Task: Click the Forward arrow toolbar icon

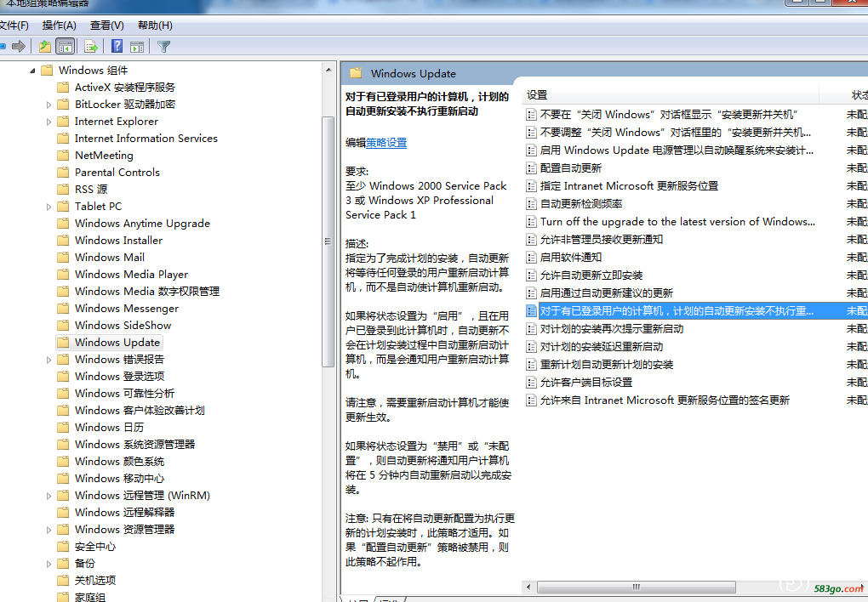Action: tap(19, 47)
